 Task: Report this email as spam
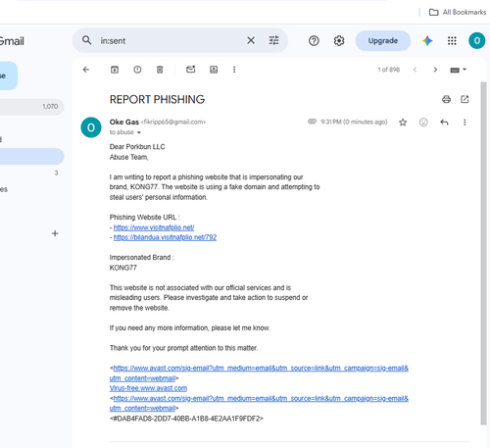tap(137, 70)
